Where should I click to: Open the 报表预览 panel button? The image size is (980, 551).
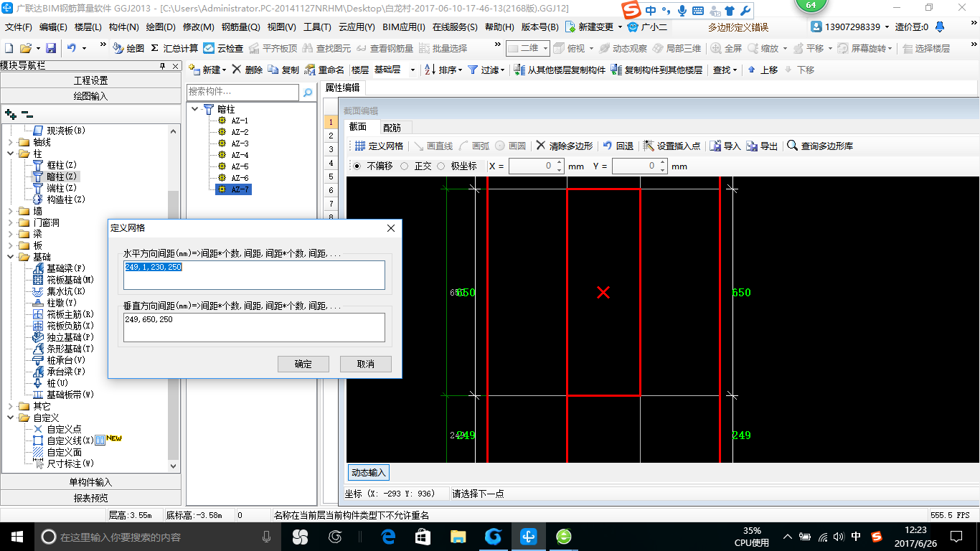point(91,498)
